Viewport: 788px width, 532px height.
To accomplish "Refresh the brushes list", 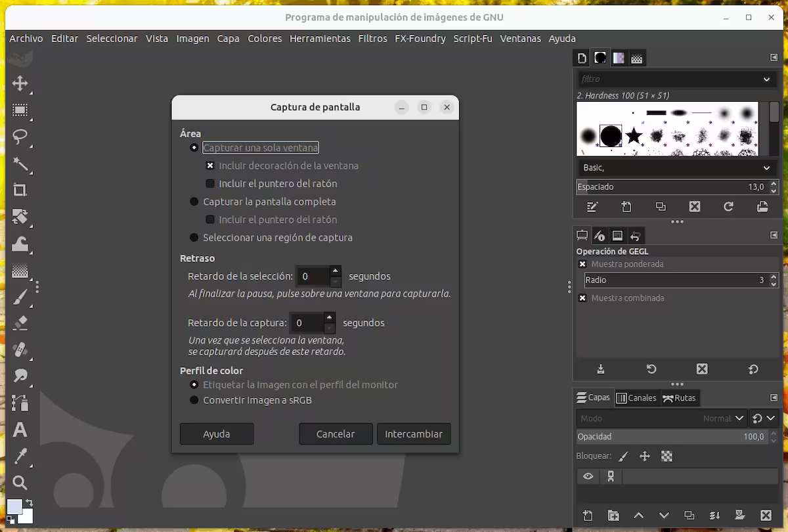I will [x=728, y=207].
